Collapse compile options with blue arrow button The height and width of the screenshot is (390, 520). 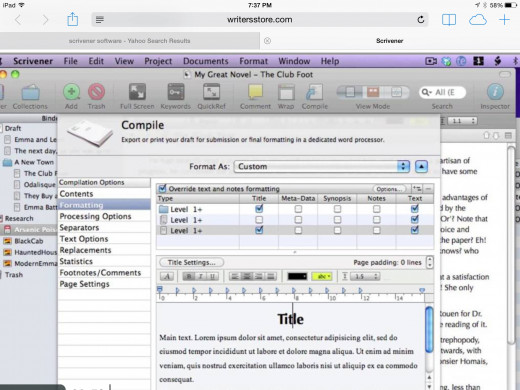click(421, 166)
